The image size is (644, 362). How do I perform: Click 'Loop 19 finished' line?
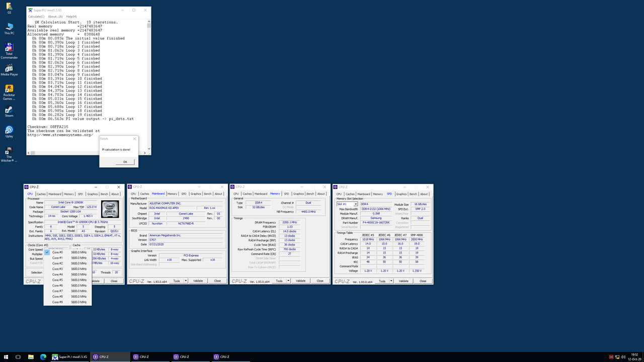pos(66,115)
